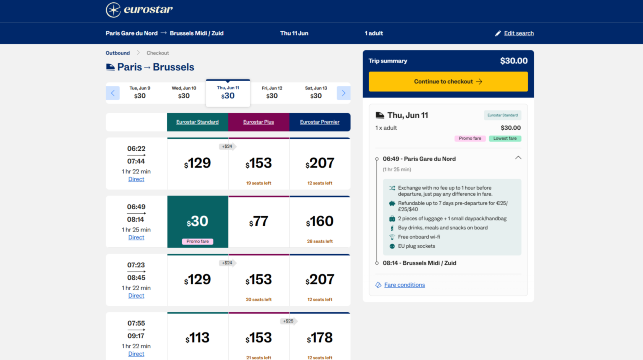Click the $30.00 trip summary total

(513, 61)
